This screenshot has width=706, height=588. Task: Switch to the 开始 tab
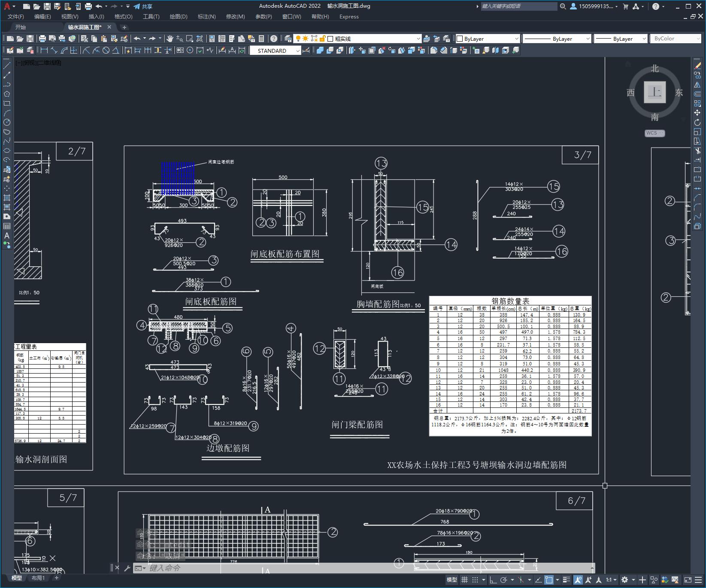21,27
